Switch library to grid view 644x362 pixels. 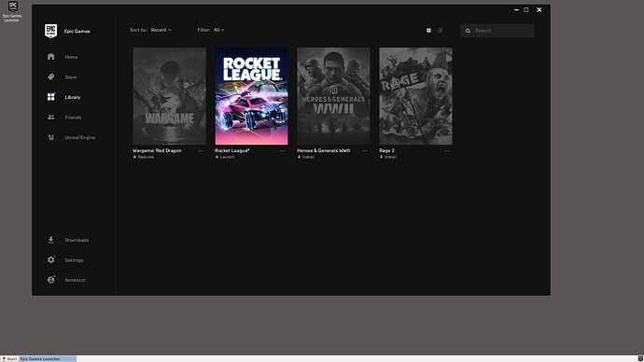coord(428,31)
